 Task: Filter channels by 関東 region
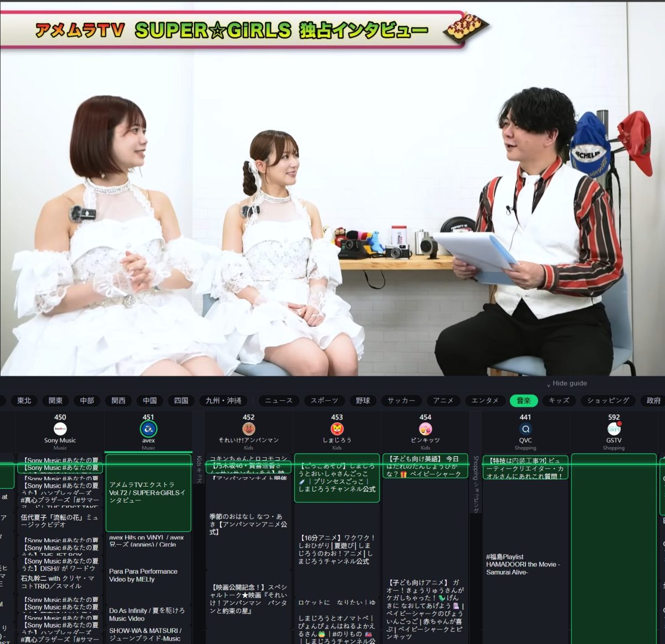(55, 400)
